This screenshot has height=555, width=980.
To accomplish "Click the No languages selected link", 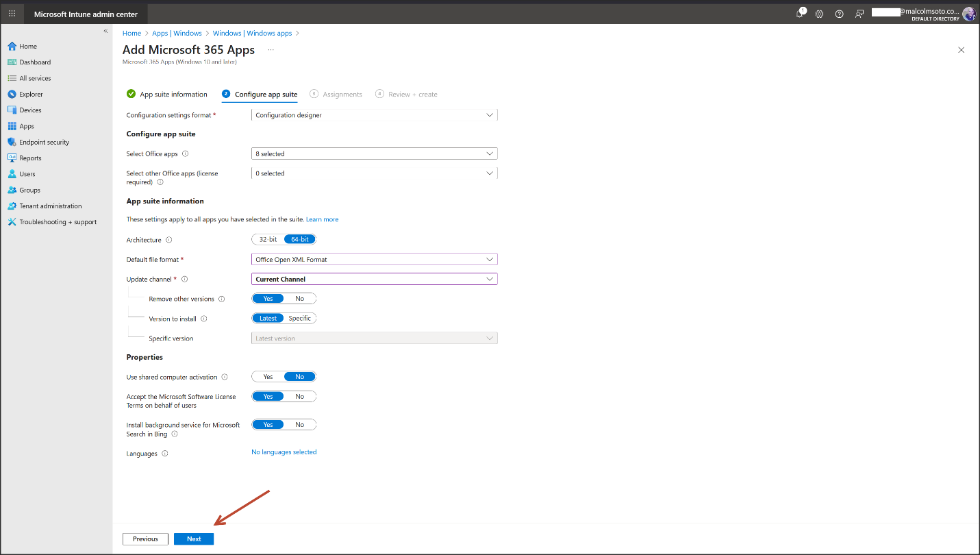I will tap(284, 452).
